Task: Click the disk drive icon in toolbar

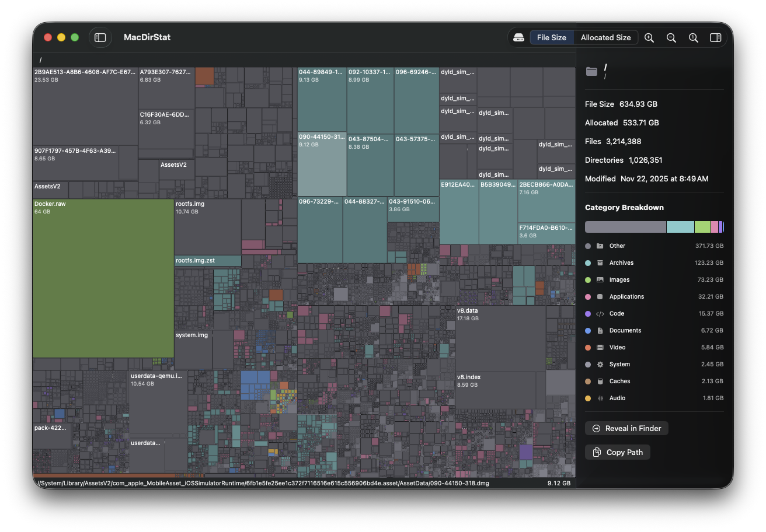Action: click(518, 37)
